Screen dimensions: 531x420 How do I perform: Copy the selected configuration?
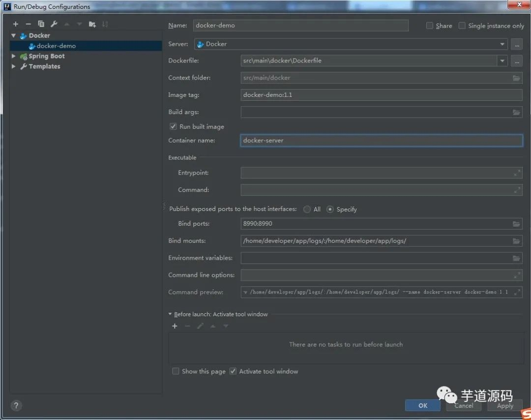pos(41,24)
